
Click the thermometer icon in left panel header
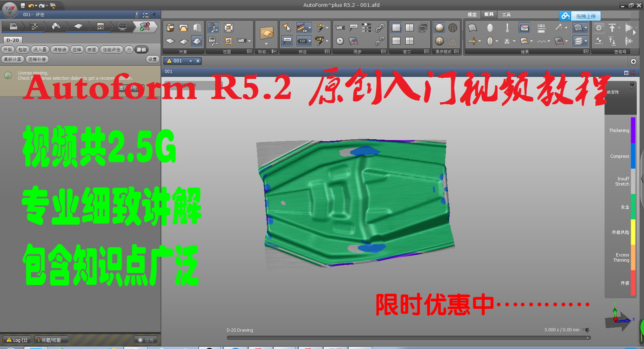pyautogui.click(x=137, y=15)
